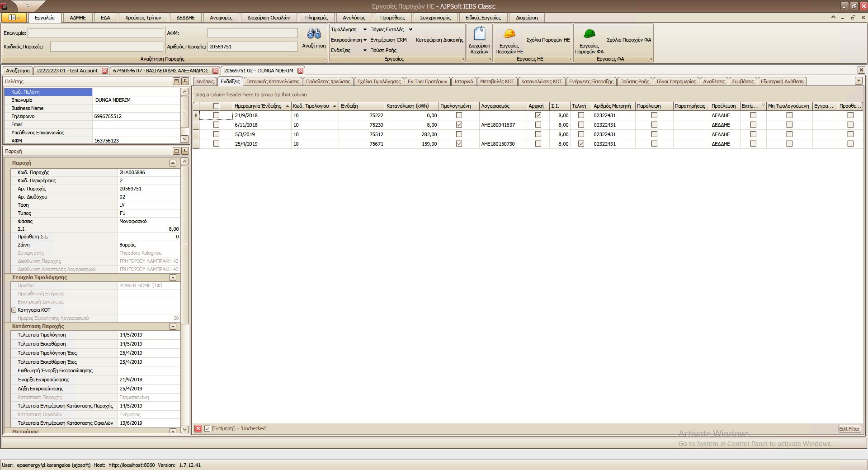
Task: Open Διαχείριση Αρχείων file management icon
Action: coord(479,34)
